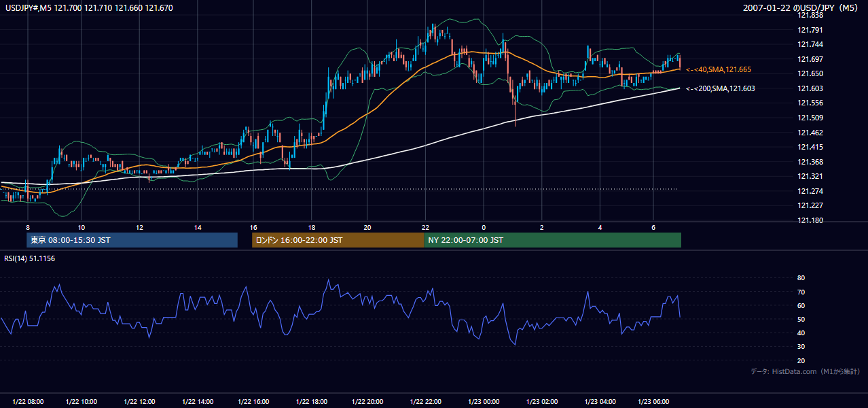Click the 1/23 02:00 date label
The height and width of the screenshot is (408, 868).
(x=542, y=401)
